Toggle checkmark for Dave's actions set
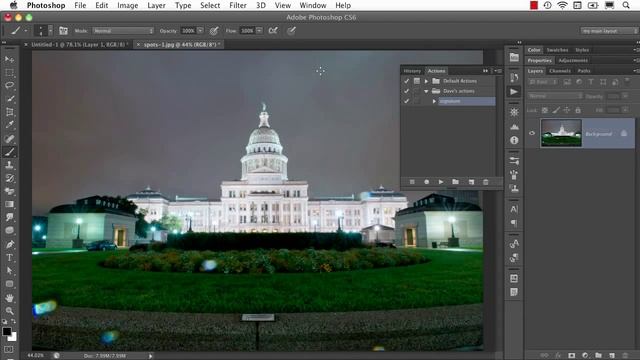Screen dimensions: 640x360 click(407, 91)
